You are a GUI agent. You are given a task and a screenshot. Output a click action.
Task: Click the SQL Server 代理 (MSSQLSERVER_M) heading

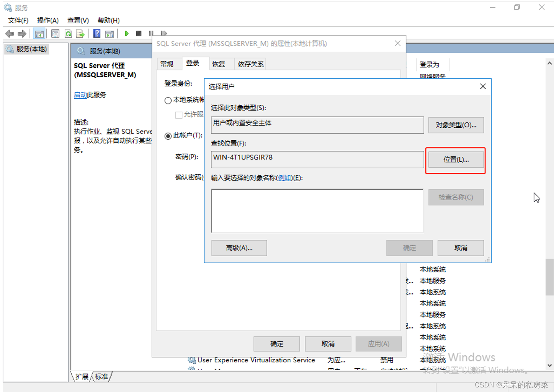coord(105,70)
